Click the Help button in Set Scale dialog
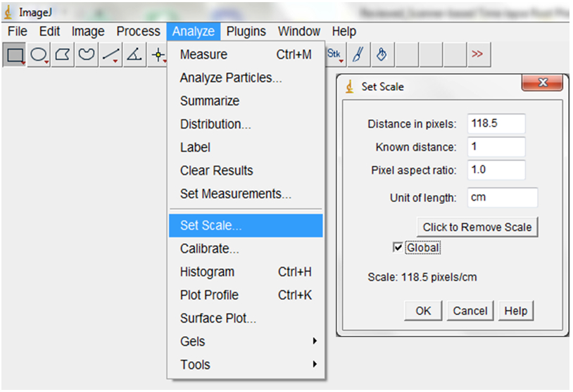573x392 pixels. [x=515, y=311]
